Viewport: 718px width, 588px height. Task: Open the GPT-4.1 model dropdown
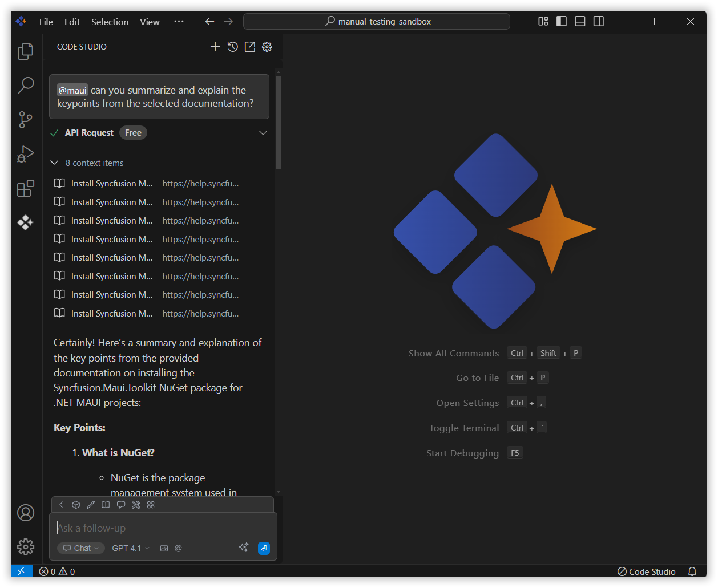[x=131, y=548]
